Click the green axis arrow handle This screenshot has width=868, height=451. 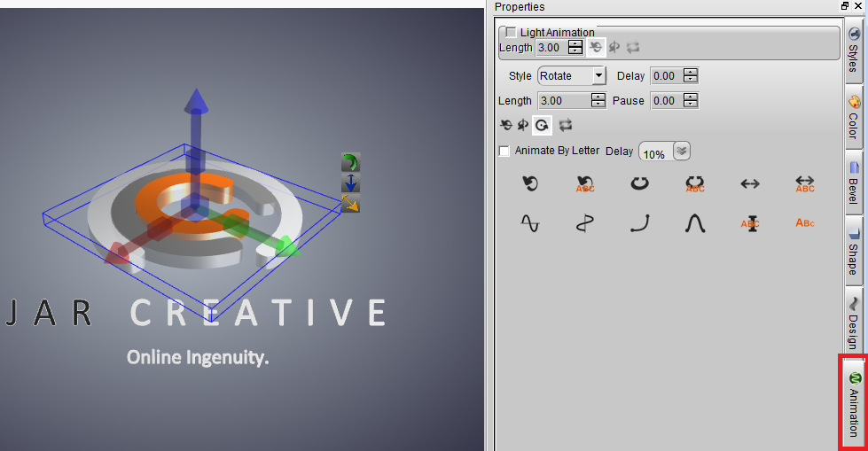[288, 246]
